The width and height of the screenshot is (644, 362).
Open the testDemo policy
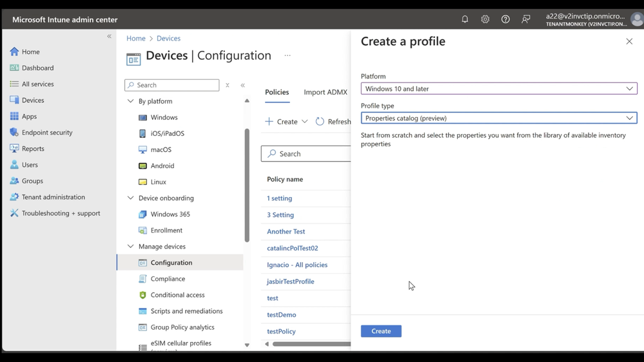pyautogui.click(x=281, y=315)
